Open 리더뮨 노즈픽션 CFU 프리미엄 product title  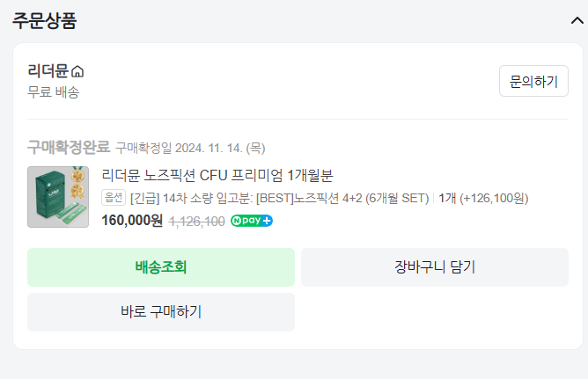[217, 175]
